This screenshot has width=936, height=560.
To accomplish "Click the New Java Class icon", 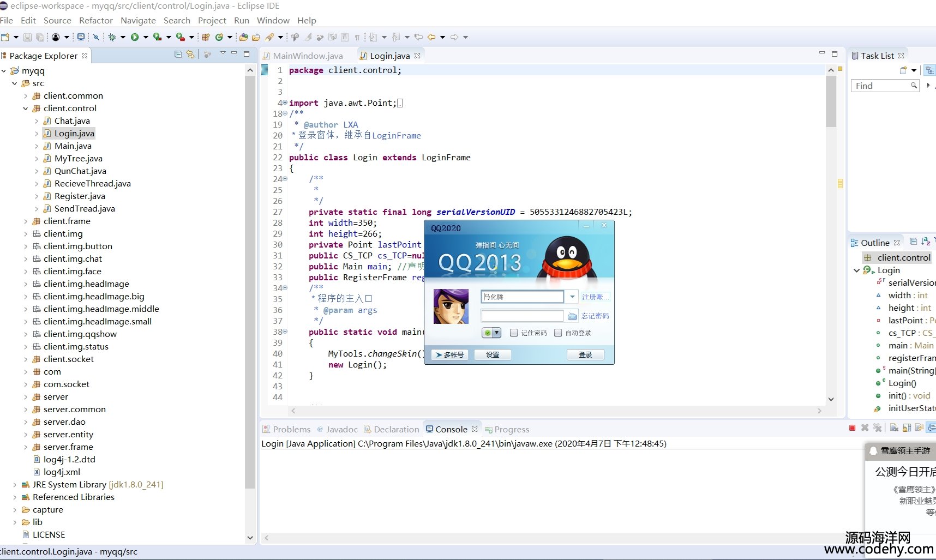I will pos(219,37).
